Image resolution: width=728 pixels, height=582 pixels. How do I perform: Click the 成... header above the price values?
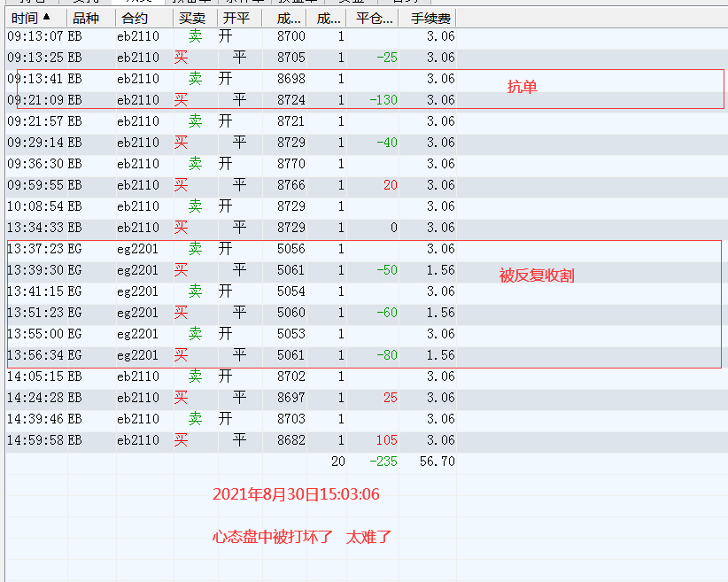point(284,18)
